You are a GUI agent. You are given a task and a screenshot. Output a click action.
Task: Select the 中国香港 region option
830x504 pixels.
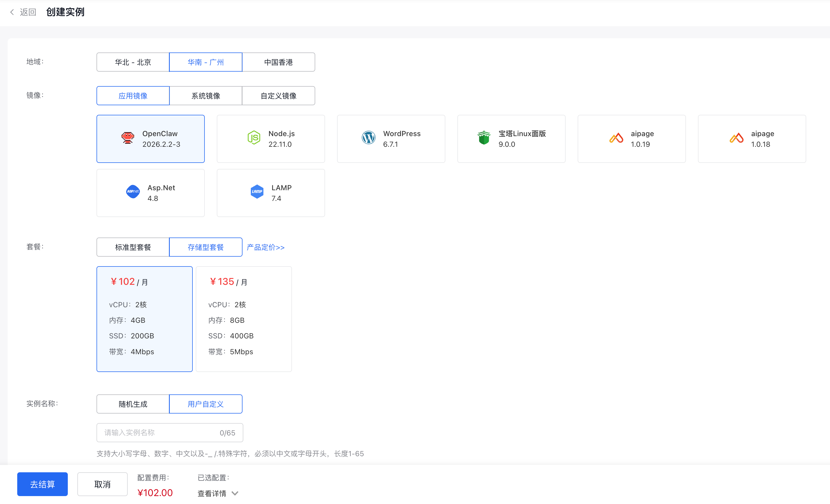tap(278, 62)
